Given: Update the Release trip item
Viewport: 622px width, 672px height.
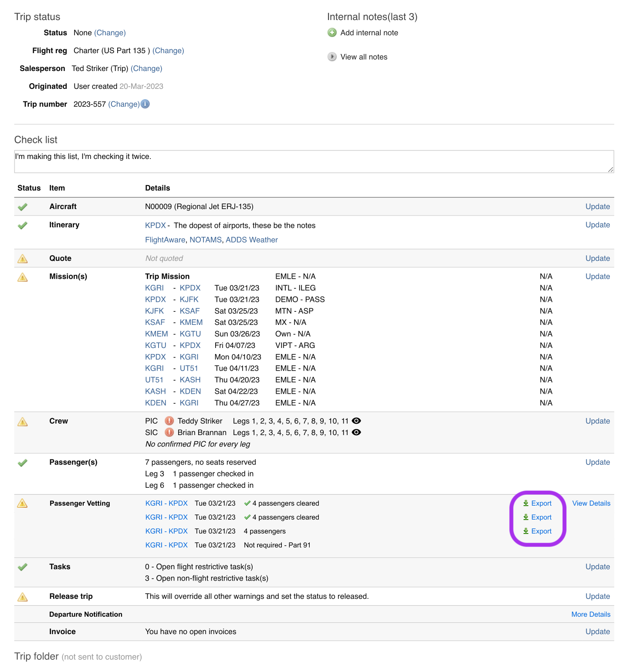Looking at the screenshot, I should 598,596.
